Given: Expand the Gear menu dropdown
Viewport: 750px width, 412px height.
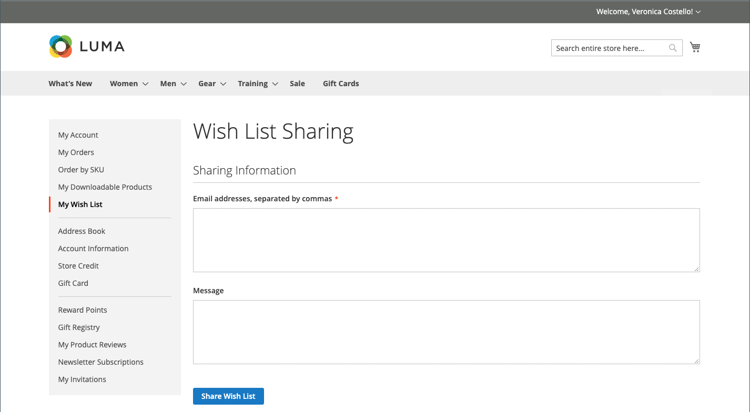Looking at the screenshot, I should click(223, 84).
